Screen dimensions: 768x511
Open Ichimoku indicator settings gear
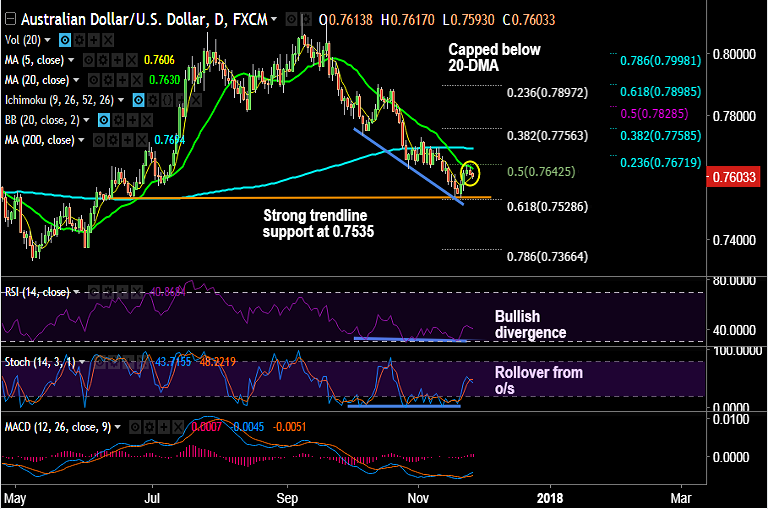click(x=153, y=100)
